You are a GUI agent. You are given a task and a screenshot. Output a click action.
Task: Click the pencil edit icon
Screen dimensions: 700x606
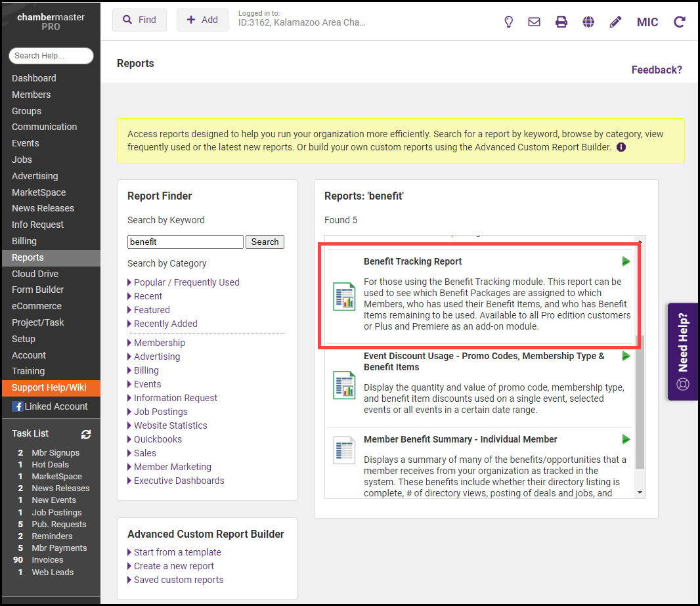pyautogui.click(x=615, y=22)
